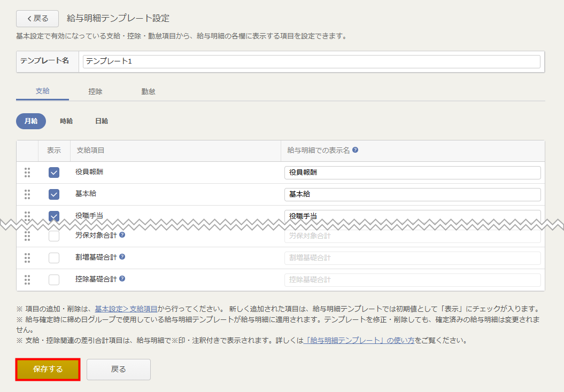Click the テンプレート名 input field
Viewport: 564px width, 392px height.
(311, 61)
